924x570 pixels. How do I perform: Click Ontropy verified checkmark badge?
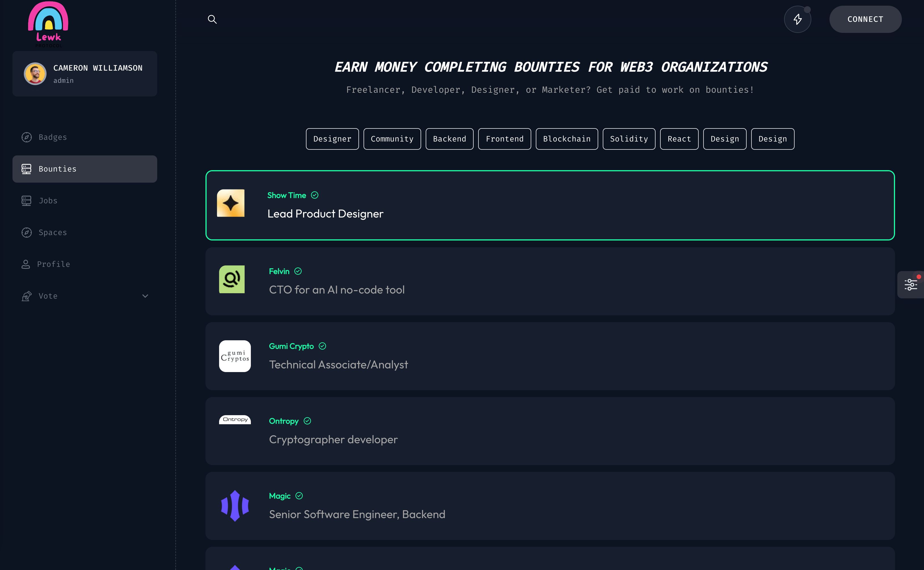pos(307,421)
